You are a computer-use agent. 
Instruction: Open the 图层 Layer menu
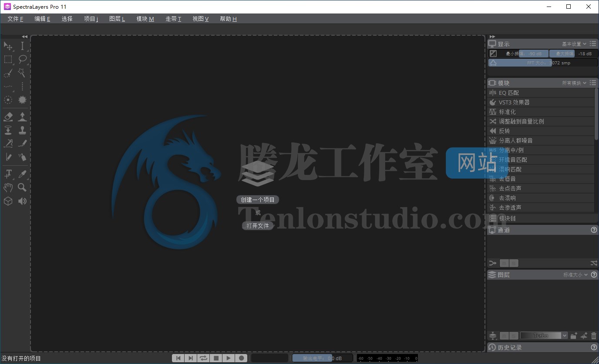[x=117, y=19]
